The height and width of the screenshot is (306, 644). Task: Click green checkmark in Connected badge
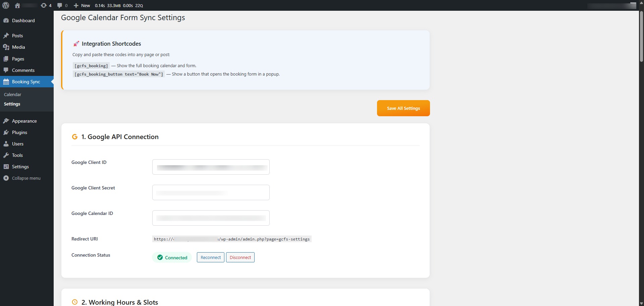tap(160, 257)
